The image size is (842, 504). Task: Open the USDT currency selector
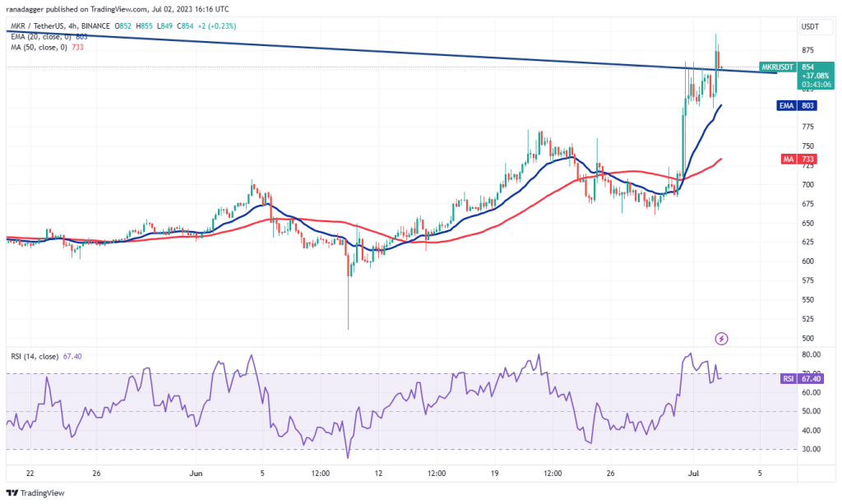811,25
